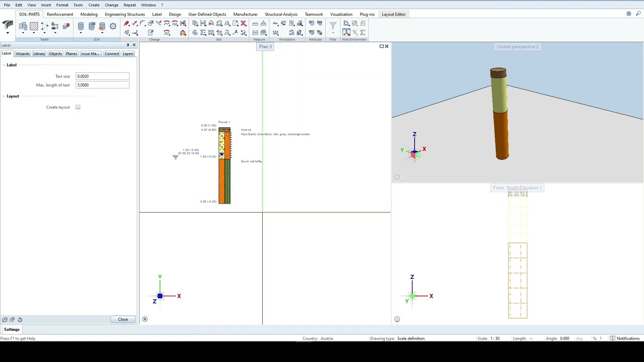Click the view target icon in Central perspective viewport

[x=397, y=177]
